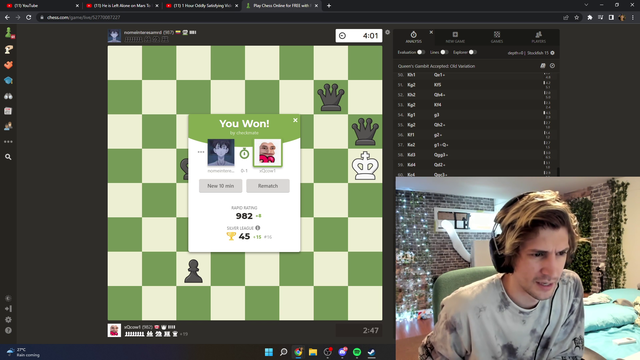Open the sidebar search magnifier
Viewport: 640px width, 360px height.
pyautogui.click(x=8, y=157)
